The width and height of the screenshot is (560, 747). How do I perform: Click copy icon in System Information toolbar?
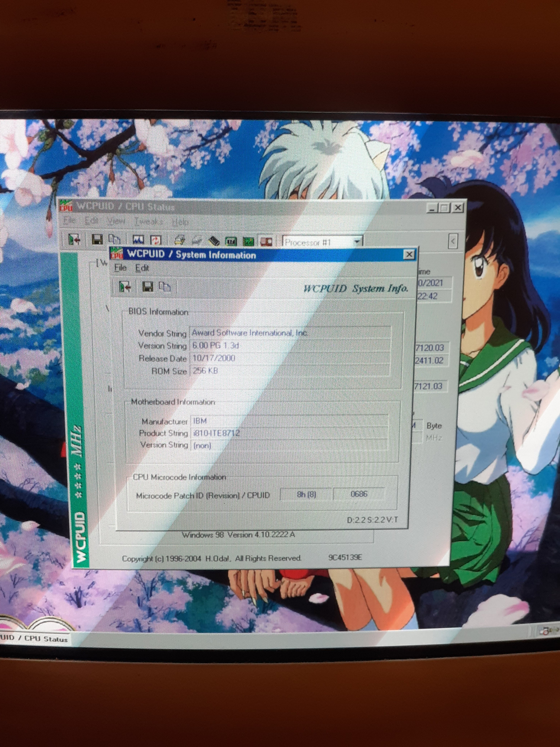tap(165, 287)
